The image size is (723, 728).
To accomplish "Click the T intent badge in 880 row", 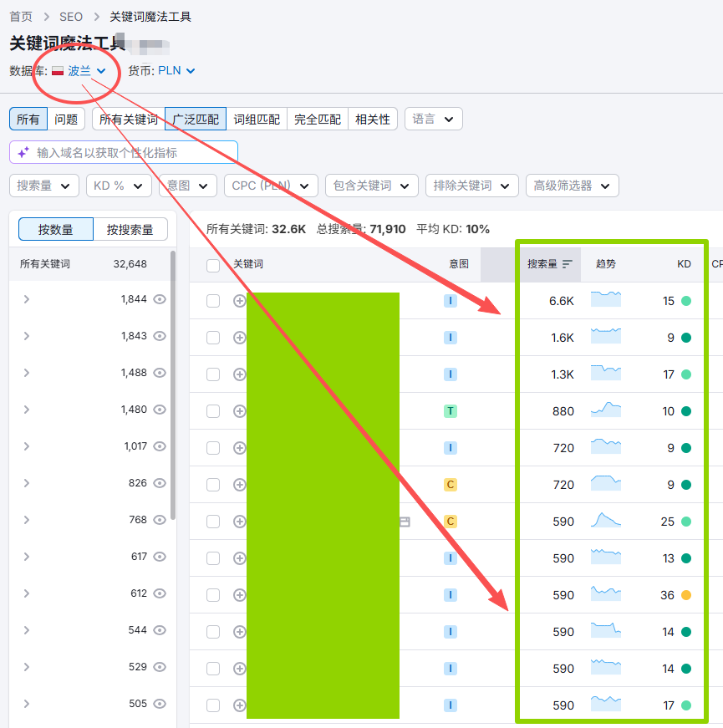I will (x=450, y=411).
